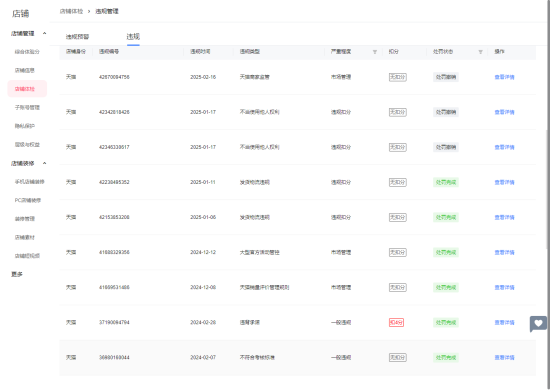The width and height of the screenshot is (550, 391).
Task: Collapse the 店铺装修 sidebar section chevron
Action: [x=45, y=163]
